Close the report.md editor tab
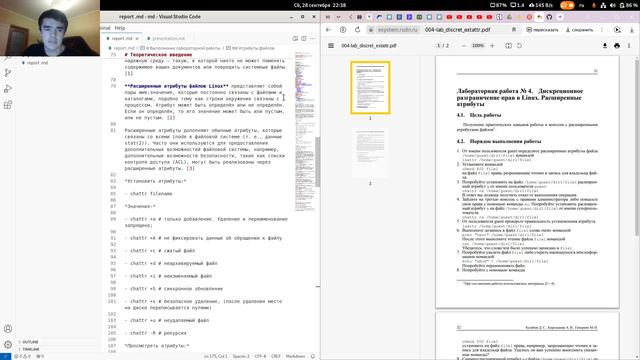The height and width of the screenshot is (360, 640). click(137, 38)
